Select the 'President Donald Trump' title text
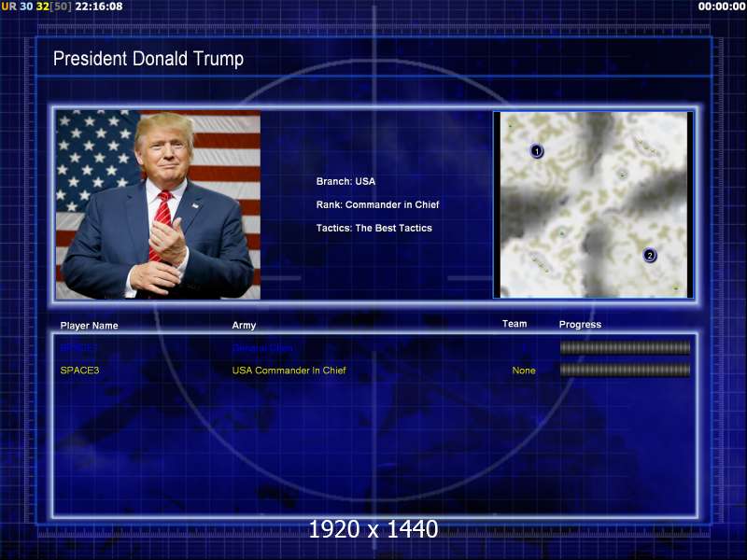This screenshot has height=560, width=747. (148, 59)
